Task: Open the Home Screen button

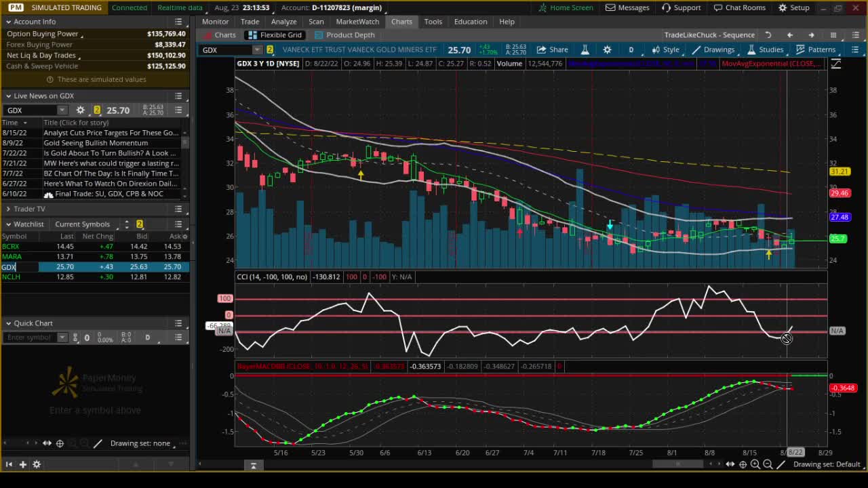Action: (x=566, y=7)
